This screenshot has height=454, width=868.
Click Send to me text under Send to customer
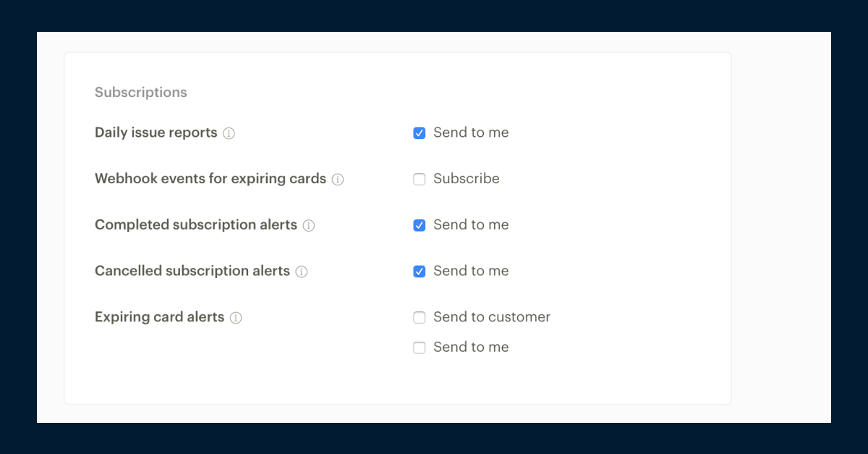pyautogui.click(x=471, y=348)
